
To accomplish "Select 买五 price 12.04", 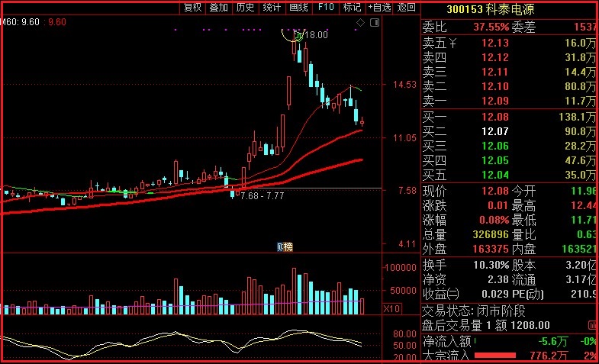I will pyautogui.click(x=495, y=175).
